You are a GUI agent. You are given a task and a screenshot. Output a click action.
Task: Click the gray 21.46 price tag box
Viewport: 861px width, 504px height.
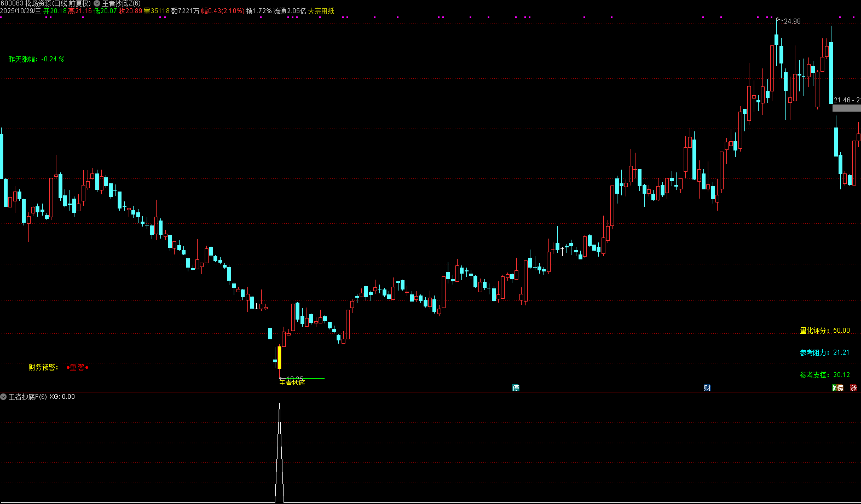pos(846,108)
